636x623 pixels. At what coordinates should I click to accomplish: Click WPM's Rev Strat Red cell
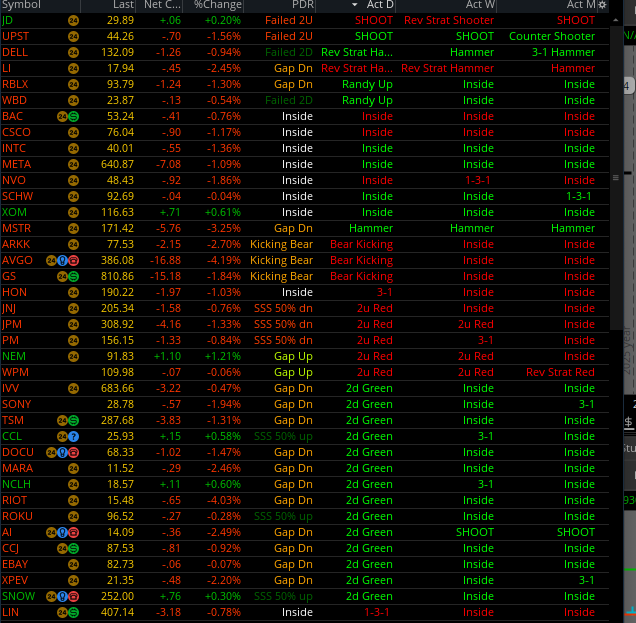pos(561,373)
